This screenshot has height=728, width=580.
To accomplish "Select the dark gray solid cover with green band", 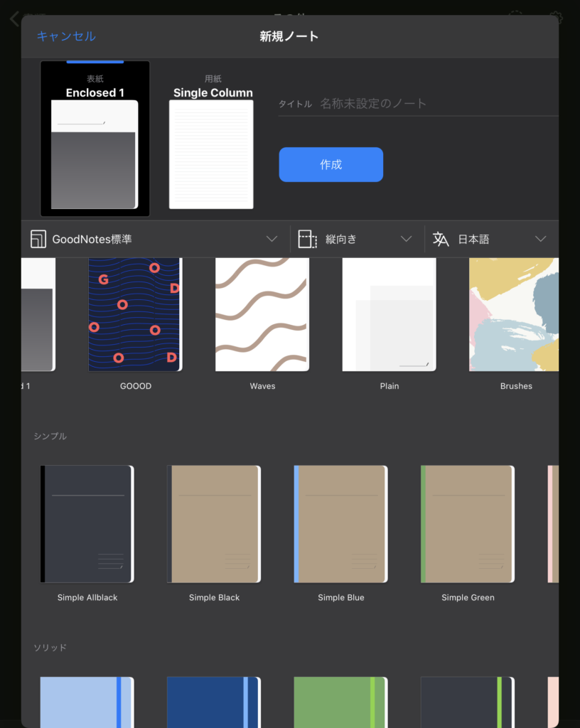I will pyautogui.click(x=468, y=702).
